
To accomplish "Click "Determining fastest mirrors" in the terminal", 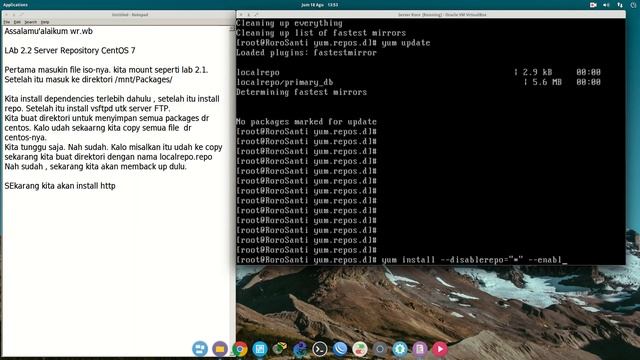I will pyautogui.click(x=301, y=92).
